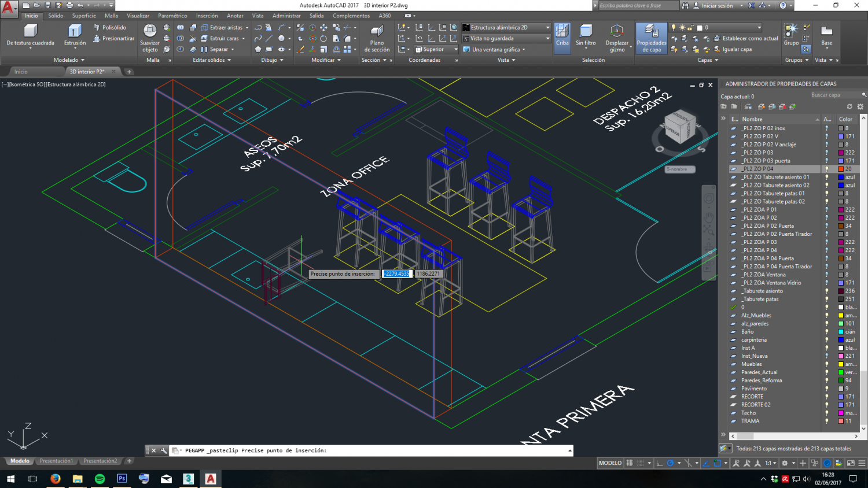Click the annotation scale visibility icon
Screen dimensions: 868x488
pos(736,463)
